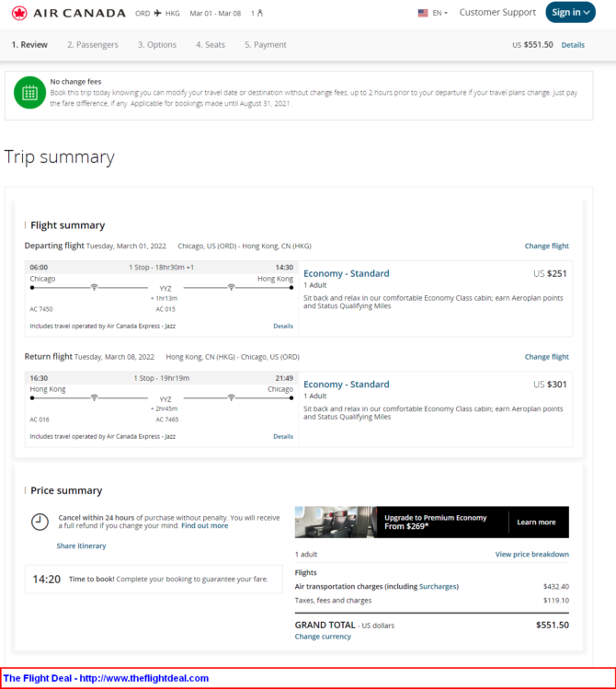Click the 14:20 booking countdown timer
616x689 pixels.
(x=47, y=580)
